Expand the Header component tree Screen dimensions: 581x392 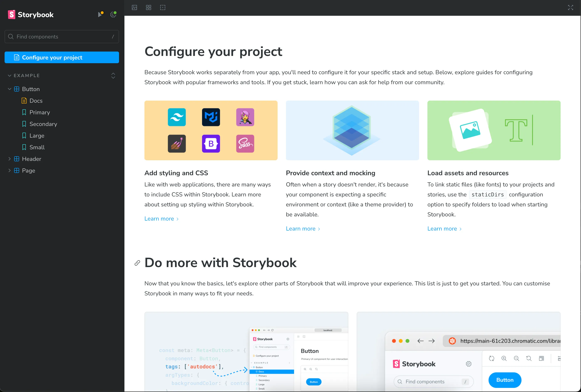tap(10, 159)
